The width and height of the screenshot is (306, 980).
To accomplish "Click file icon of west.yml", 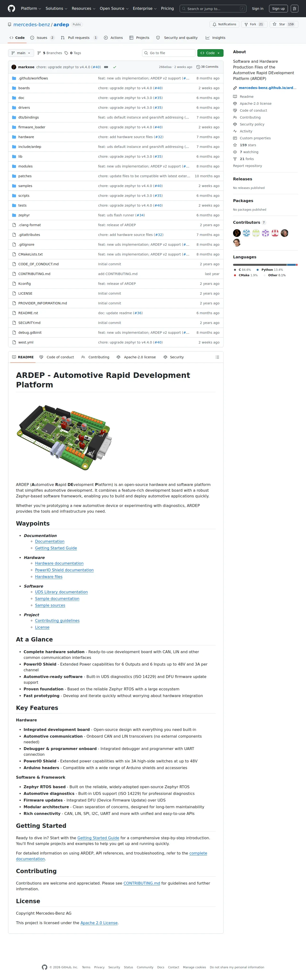I will click(x=14, y=342).
